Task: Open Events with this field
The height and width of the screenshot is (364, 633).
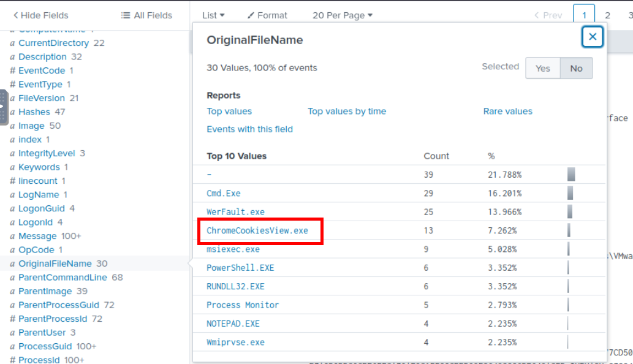Action: pyautogui.click(x=249, y=129)
